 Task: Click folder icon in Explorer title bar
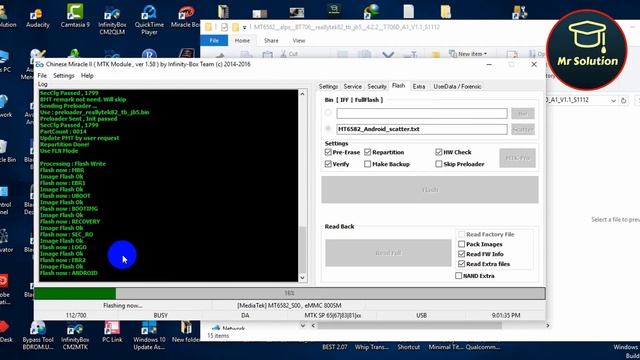tap(208, 27)
